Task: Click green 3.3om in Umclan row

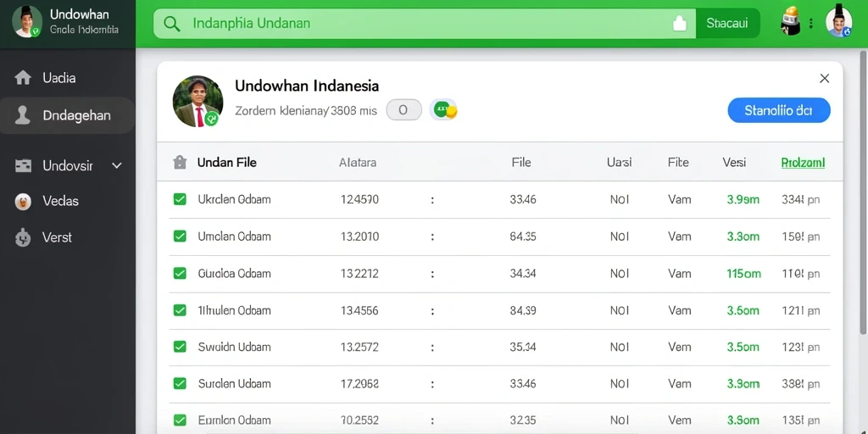Action: click(743, 237)
